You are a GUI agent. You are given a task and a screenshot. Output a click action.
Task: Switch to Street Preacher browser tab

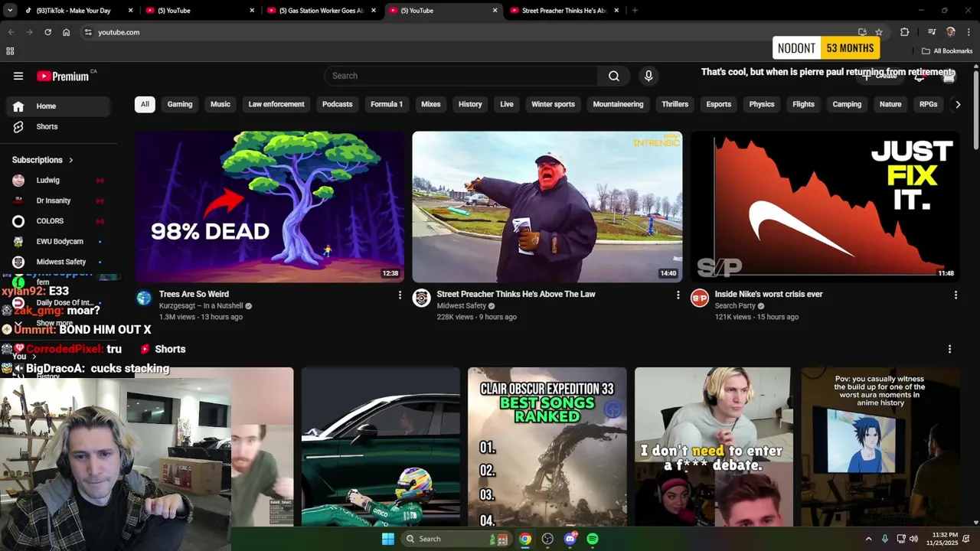[x=565, y=11]
